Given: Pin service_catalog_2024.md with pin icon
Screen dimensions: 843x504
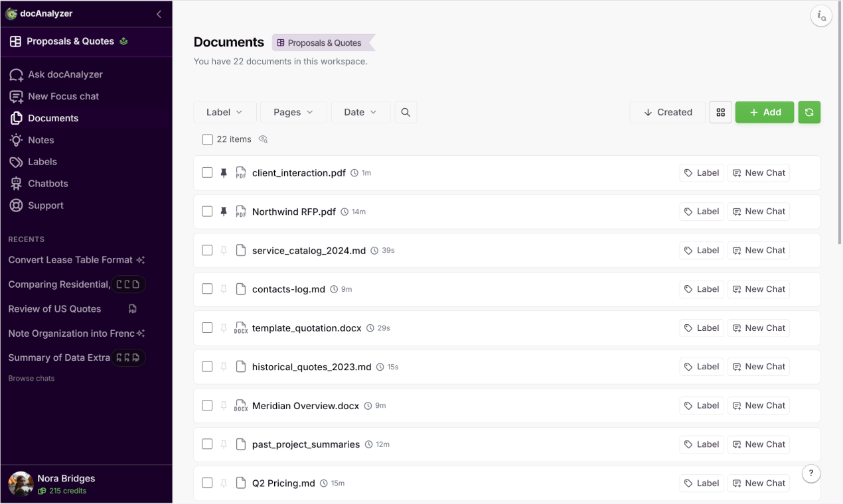Looking at the screenshot, I should [224, 251].
